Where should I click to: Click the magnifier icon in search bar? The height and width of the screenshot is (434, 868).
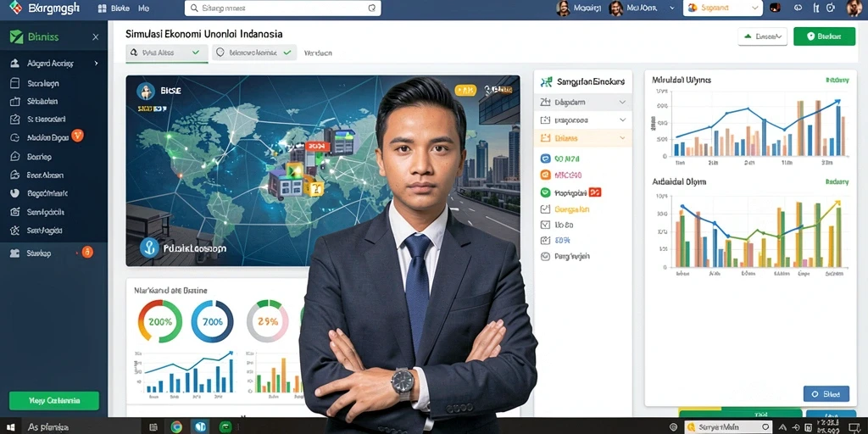point(194,8)
